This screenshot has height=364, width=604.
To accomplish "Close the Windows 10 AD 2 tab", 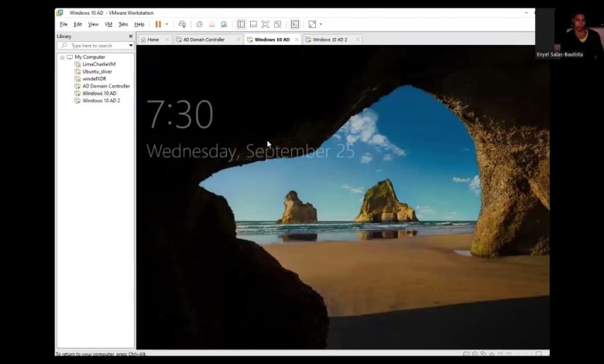I will point(358,39).
